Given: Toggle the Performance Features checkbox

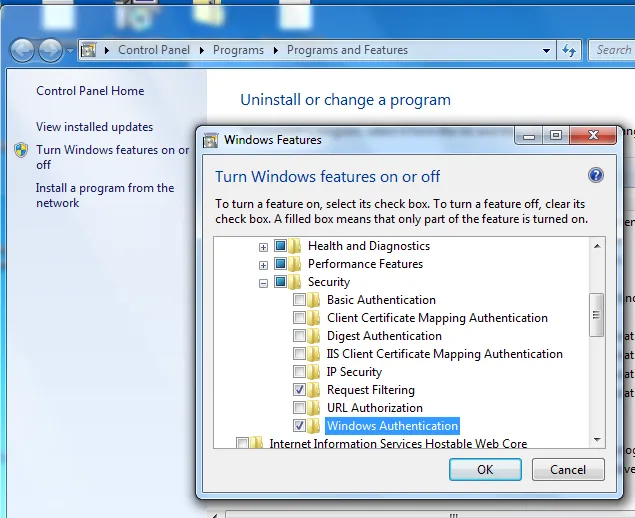Looking at the screenshot, I should pyautogui.click(x=280, y=264).
